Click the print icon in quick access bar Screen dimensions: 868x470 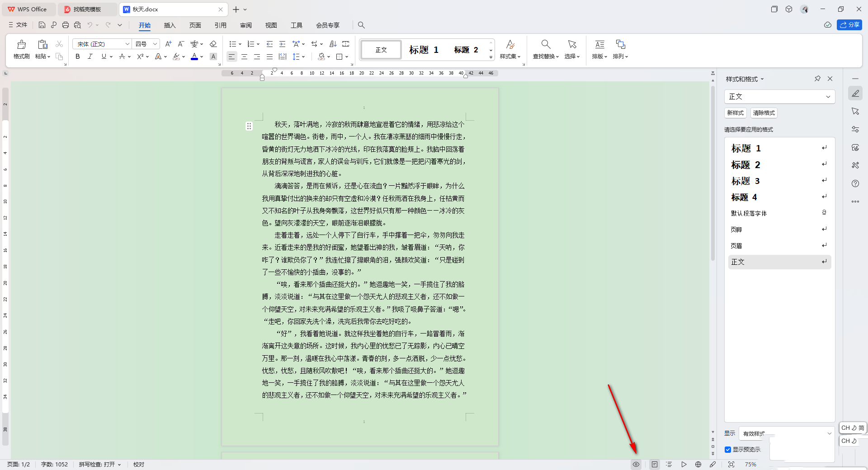coord(66,25)
